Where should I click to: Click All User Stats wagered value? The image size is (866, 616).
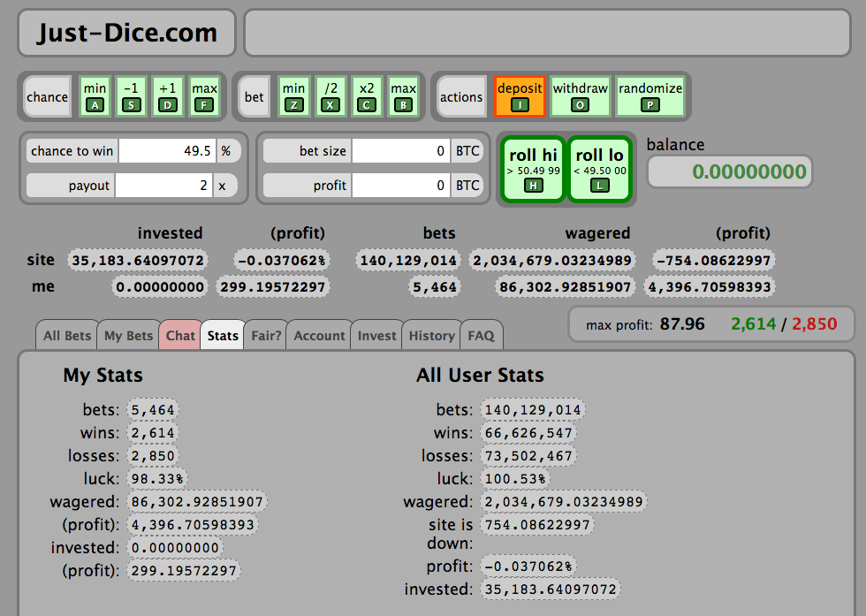[x=564, y=502]
